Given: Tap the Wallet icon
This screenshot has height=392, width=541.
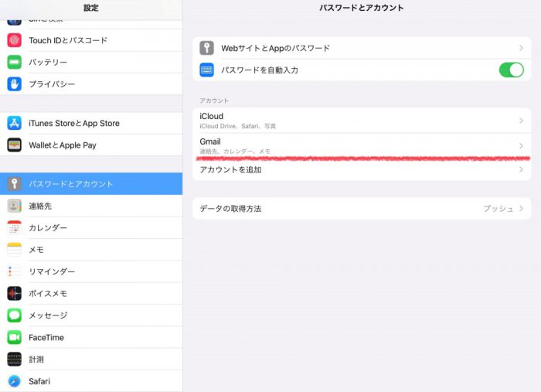Looking at the screenshot, I should (x=14, y=145).
